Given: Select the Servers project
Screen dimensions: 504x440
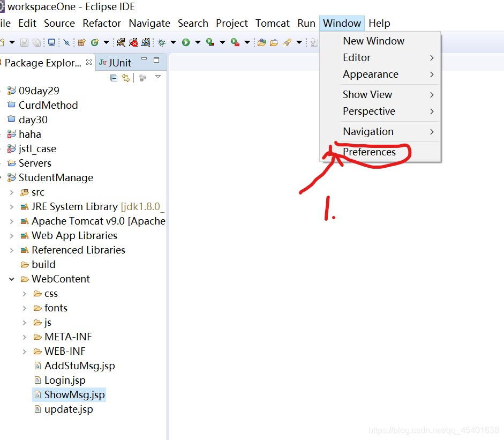Looking at the screenshot, I should 29,163.
